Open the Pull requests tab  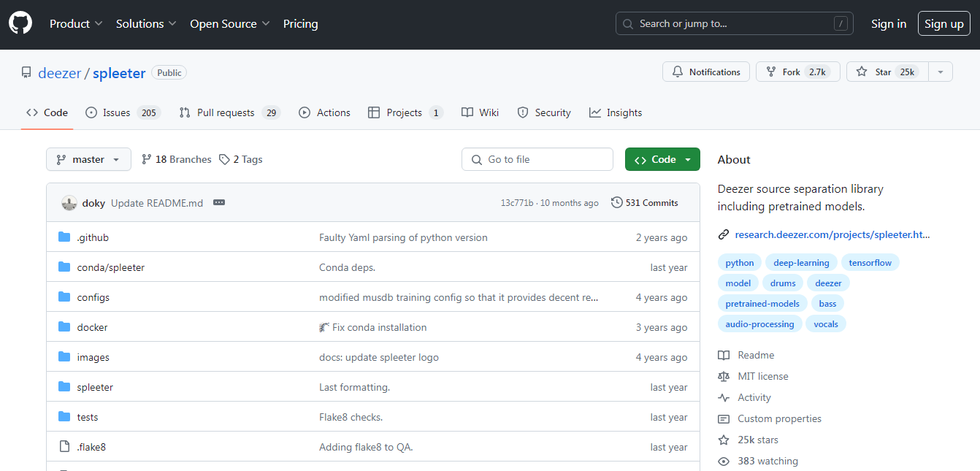click(229, 112)
